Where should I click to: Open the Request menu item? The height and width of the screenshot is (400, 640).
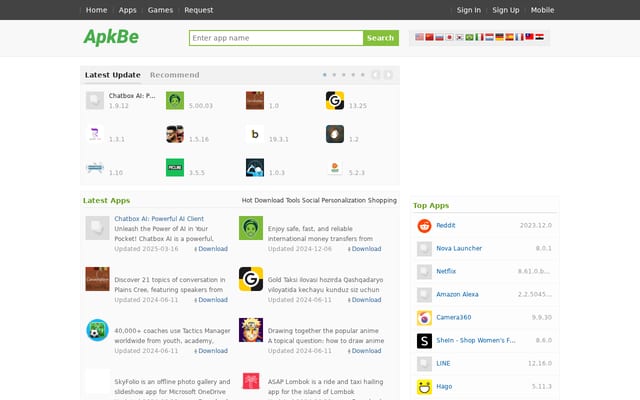(198, 10)
